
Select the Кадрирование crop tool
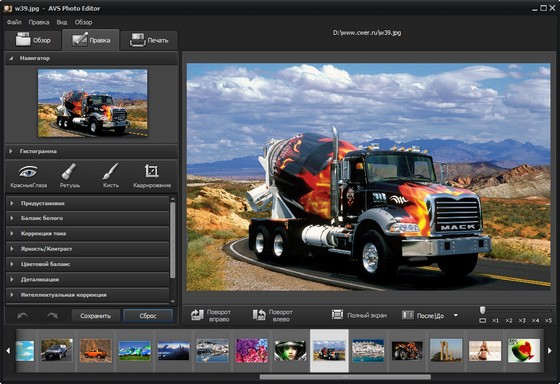[x=152, y=176]
